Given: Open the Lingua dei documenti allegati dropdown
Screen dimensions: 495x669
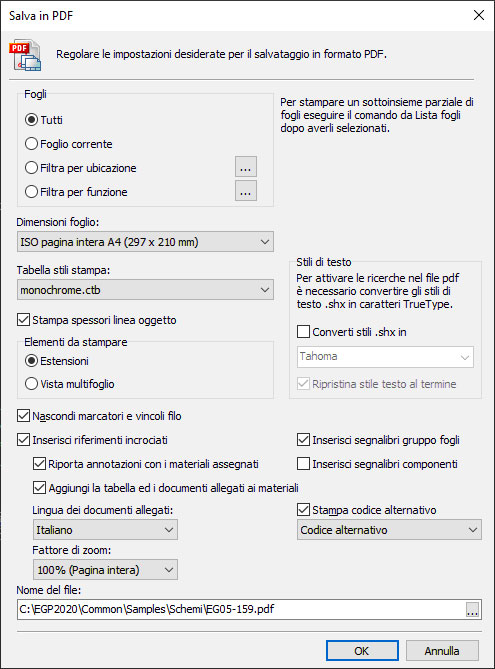Looking at the screenshot, I should point(105,530).
